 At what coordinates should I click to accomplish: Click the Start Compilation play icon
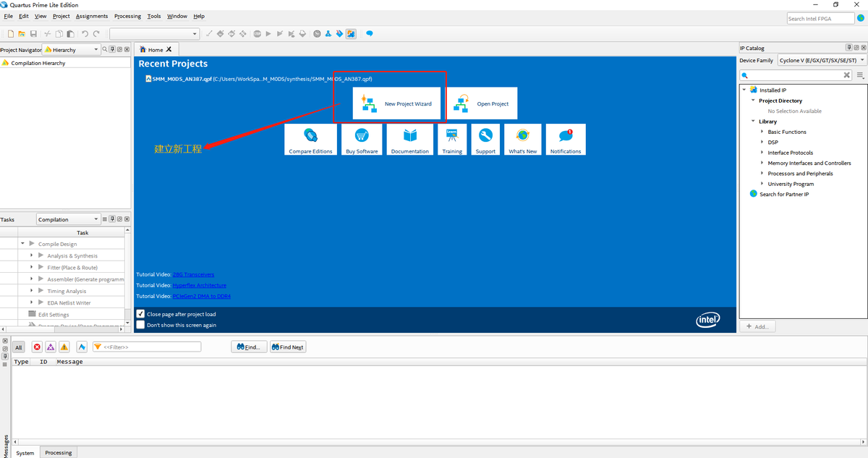coord(268,34)
